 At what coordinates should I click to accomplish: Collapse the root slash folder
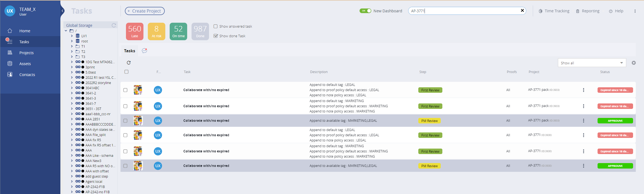[x=66, y=31]
